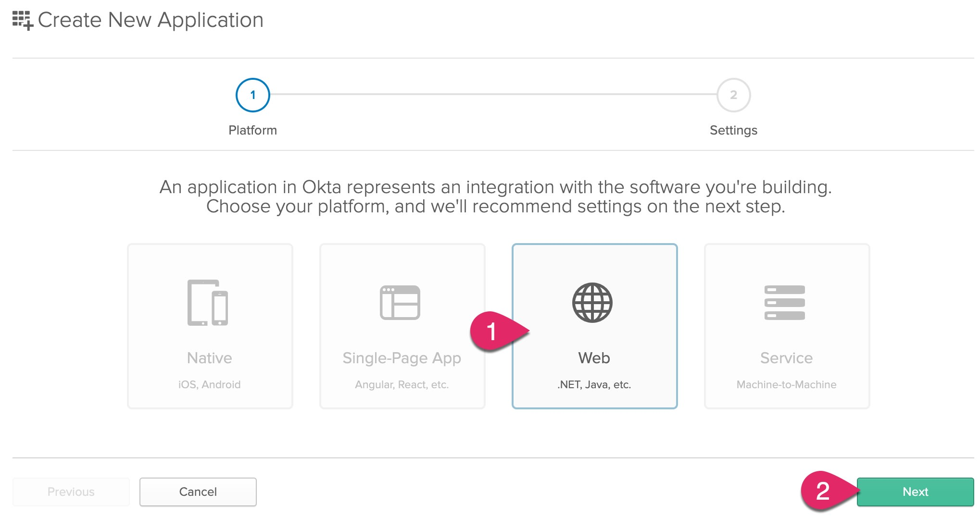Click the 'Native' card title
980x516 pixels.
coord(210,358)
